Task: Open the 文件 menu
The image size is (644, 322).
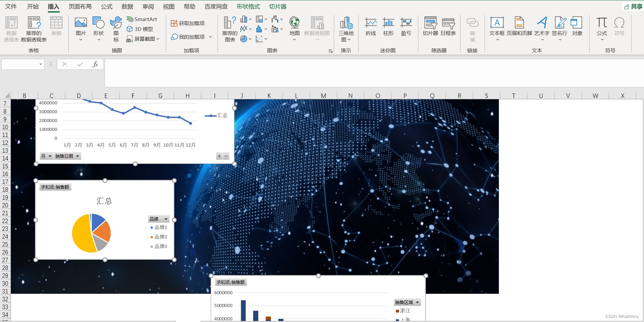Action: point(11,6)
